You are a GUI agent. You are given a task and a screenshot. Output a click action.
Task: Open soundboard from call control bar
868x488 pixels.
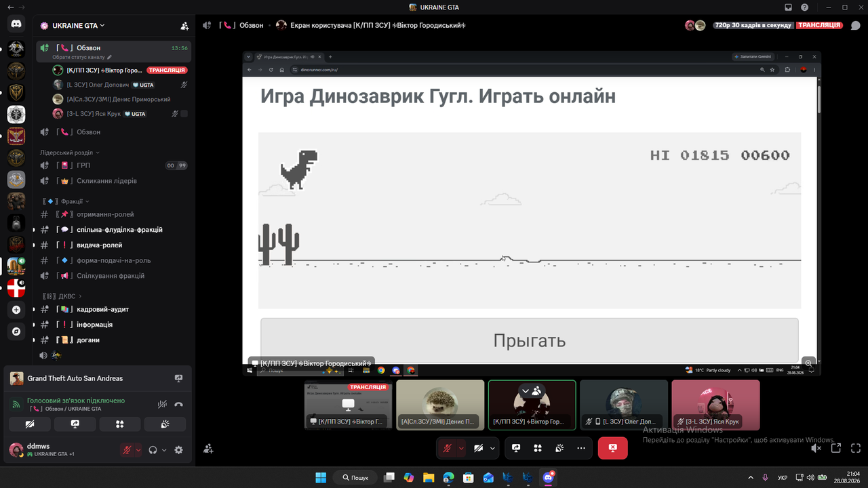tap(559, 448)
